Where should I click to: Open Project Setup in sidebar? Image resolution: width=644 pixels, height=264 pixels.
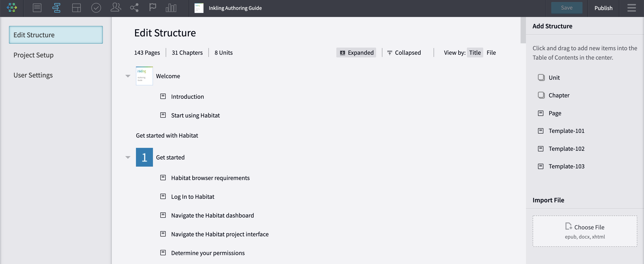tap(34, 55)
